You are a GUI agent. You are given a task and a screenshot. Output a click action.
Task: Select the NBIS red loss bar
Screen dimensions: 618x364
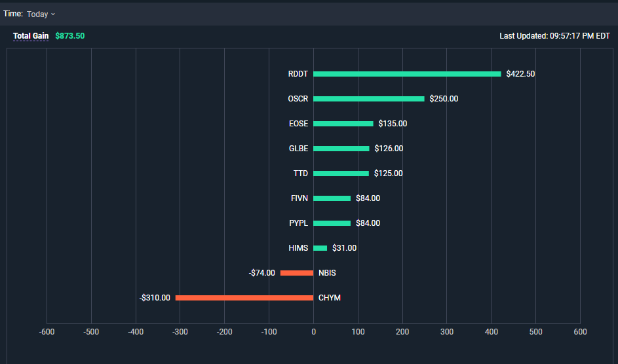297,273
